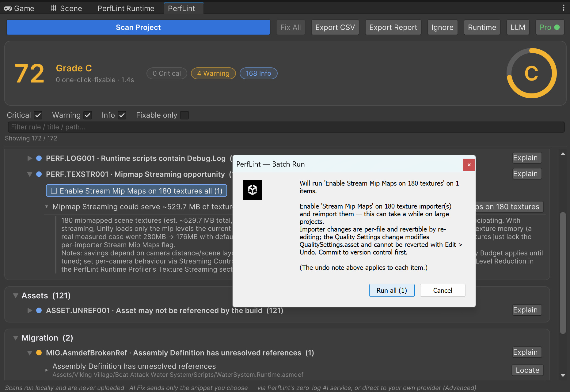Viewport: 570px width, 392px height.
Task: Open the Ignore settings button
Action: (443, 28)
